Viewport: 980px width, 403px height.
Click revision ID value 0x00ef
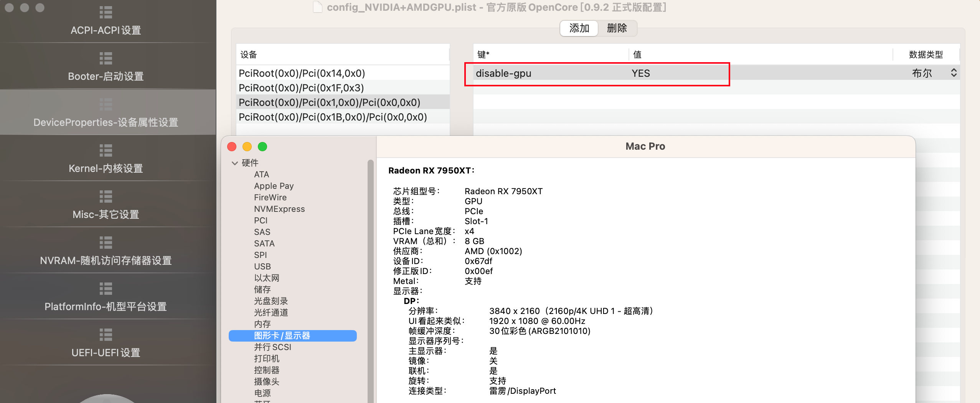coord(478,271)
